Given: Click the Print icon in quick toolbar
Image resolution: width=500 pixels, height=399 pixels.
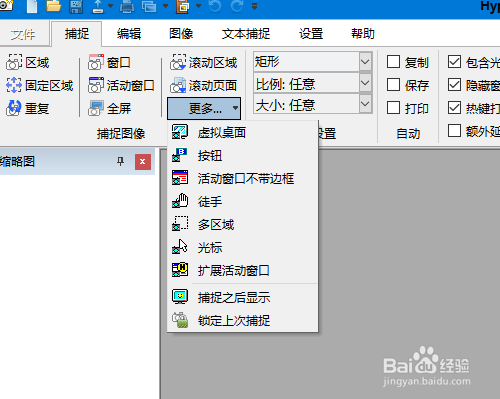Looking at the screenshot, I should (x=127, y=6).
